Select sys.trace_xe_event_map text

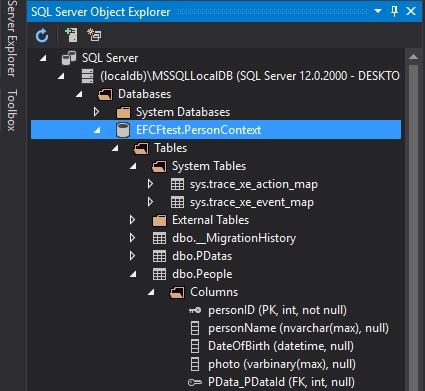[252, 202]
